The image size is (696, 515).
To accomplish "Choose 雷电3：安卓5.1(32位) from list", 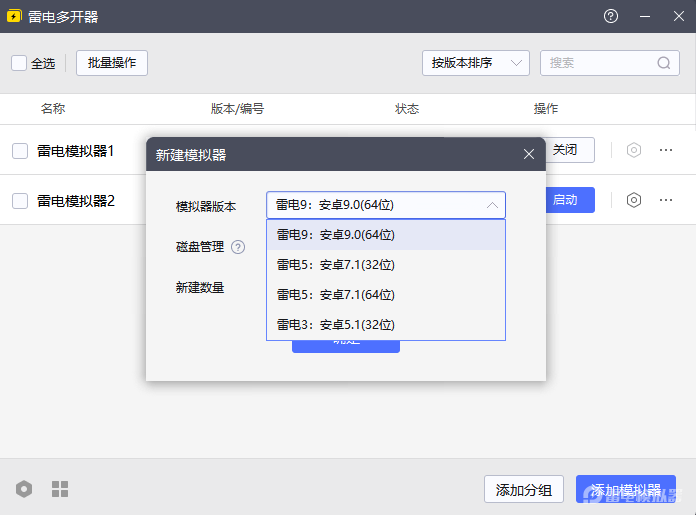I will point(336,325).
